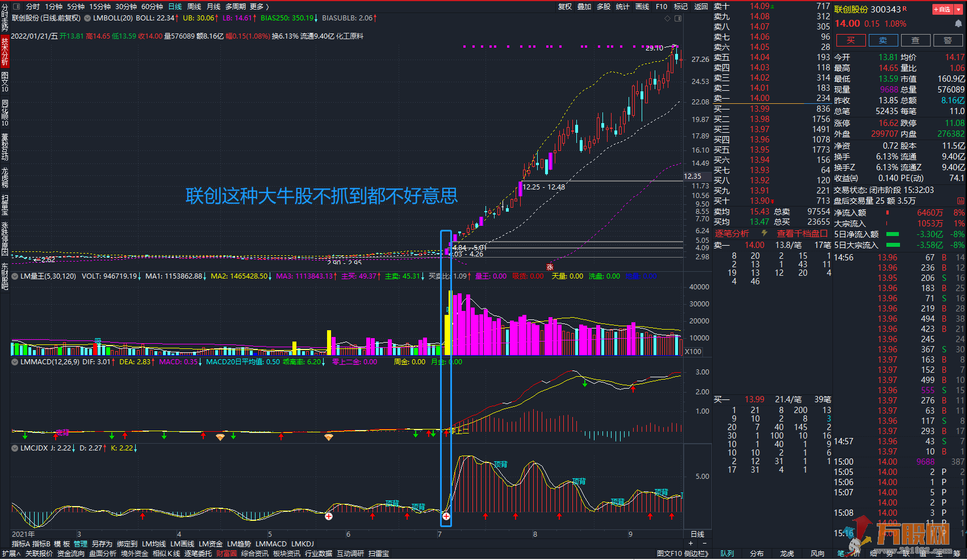Open the 统计 menu
This screenshot has width=967, height=560.
[x=623, y=7]
